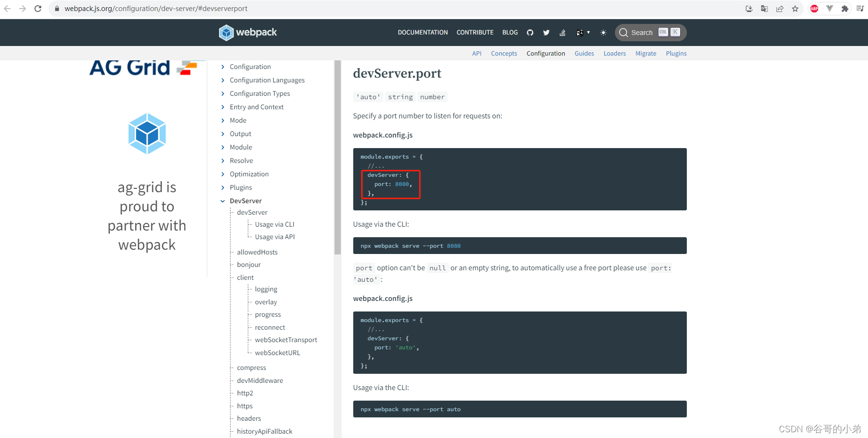Image resolution: width=868 pixels, height=438 pixels.
Task: Switch to Loaders tab
Action: 614,53
